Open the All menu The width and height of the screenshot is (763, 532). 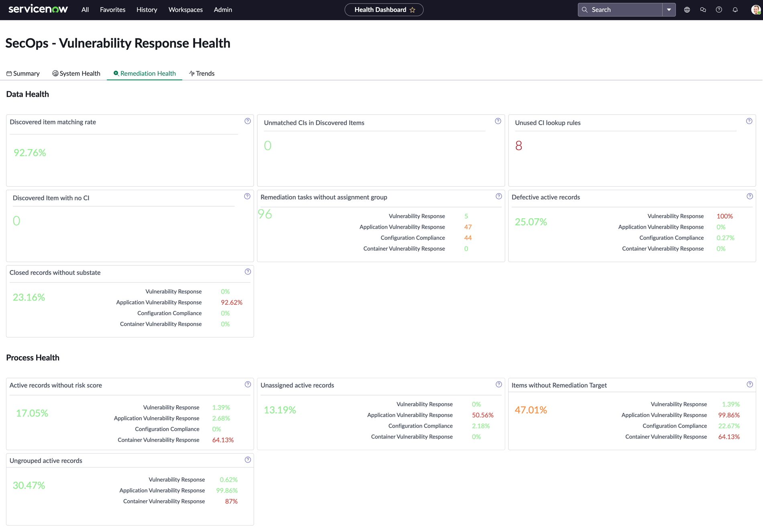click(85, 10)
